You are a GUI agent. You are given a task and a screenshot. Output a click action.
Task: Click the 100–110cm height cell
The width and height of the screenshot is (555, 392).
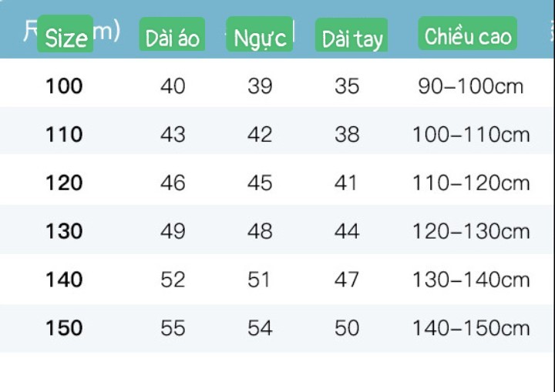(471, 135)
